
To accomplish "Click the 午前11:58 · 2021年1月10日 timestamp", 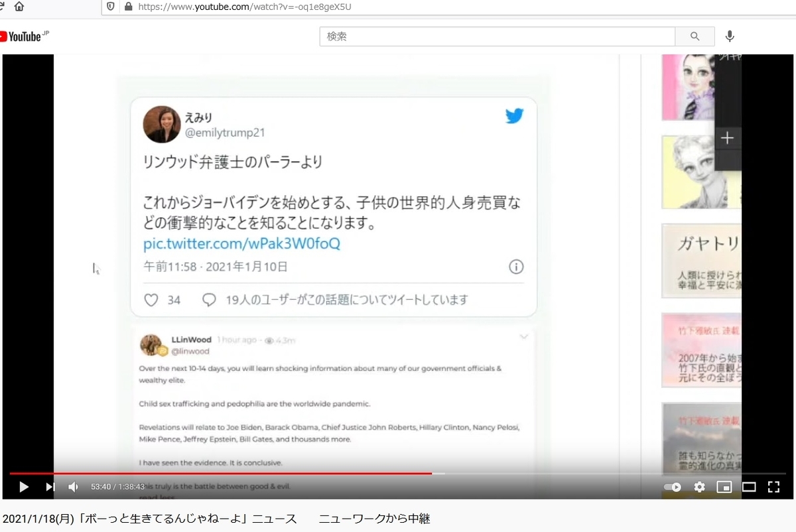I will pyautogui.click(x=216, y=267).
